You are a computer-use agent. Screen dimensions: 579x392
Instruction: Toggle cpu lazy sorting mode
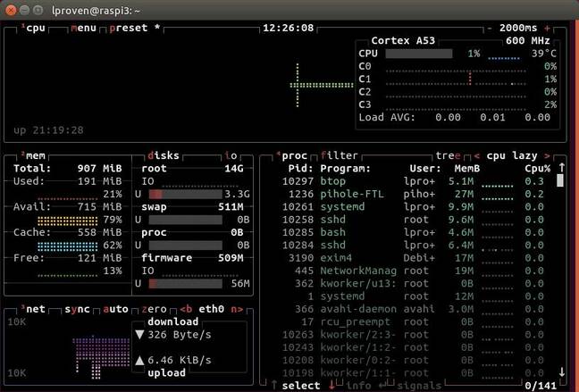[512, 155]
